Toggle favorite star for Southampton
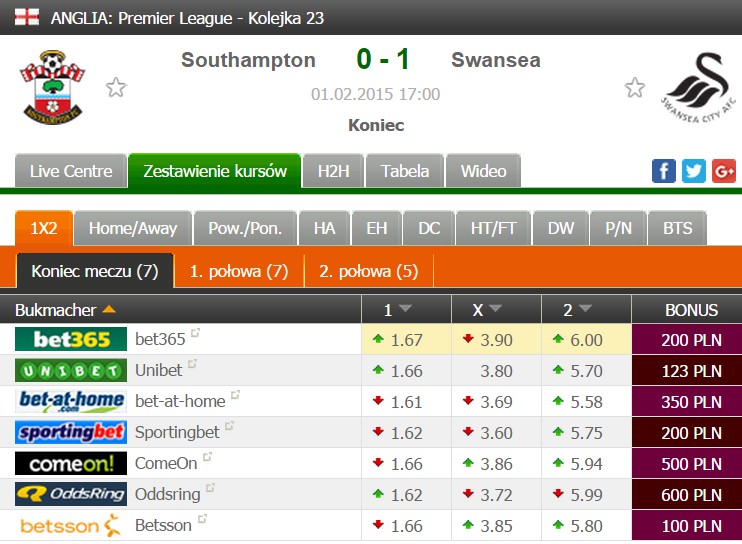Viewport: 742px width, 544px height. [x=116, y=88]
